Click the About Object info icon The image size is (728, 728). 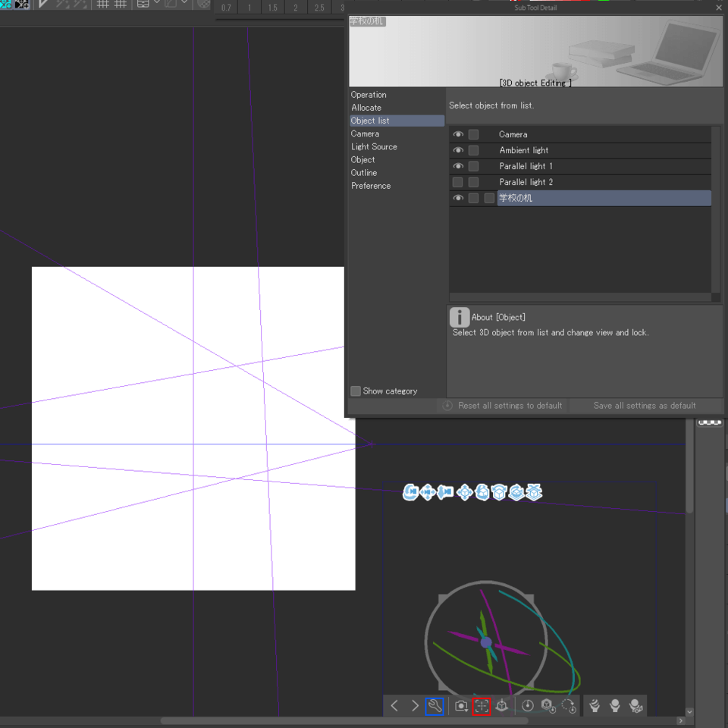pyautogui.click(x=460, y=317)
